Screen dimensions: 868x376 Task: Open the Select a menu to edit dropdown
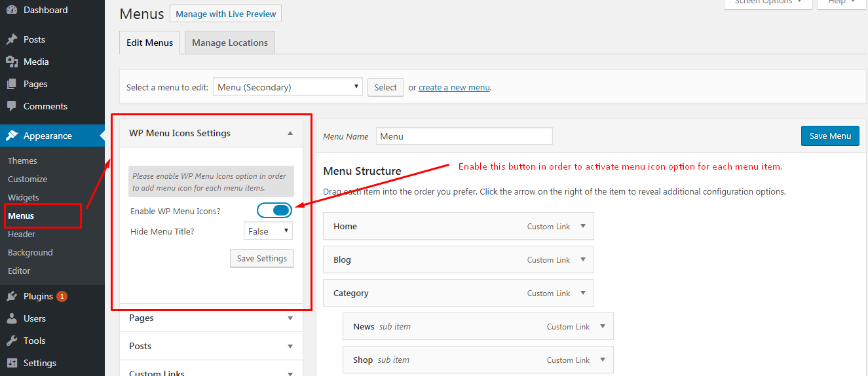(288, 87)
